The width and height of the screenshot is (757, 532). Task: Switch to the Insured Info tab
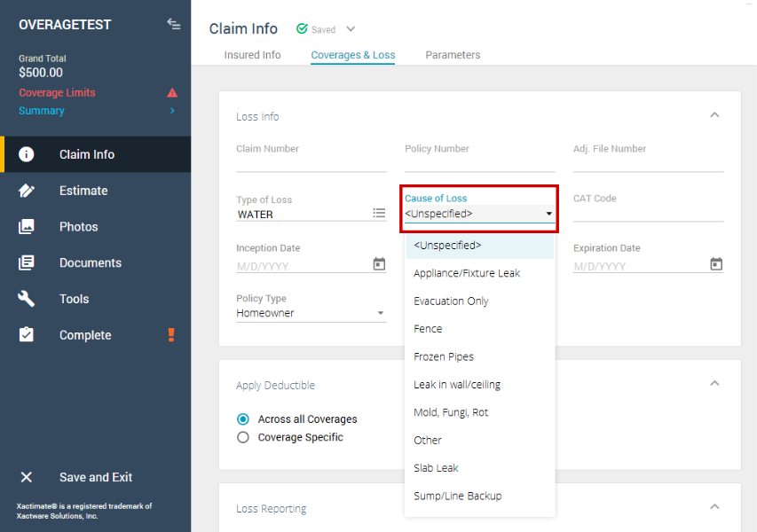(x=252, y=55)
